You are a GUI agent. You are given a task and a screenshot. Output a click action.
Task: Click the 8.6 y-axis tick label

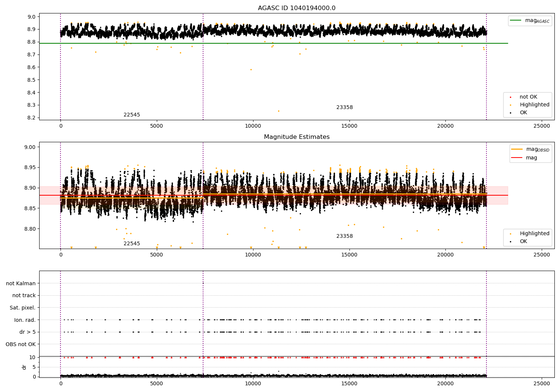(x=31, y=68)
